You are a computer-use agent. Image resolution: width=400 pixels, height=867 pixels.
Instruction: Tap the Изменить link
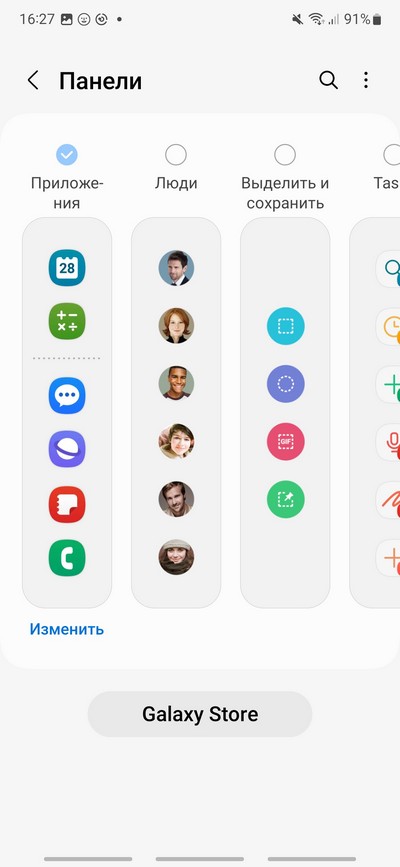tap(67, 629)
